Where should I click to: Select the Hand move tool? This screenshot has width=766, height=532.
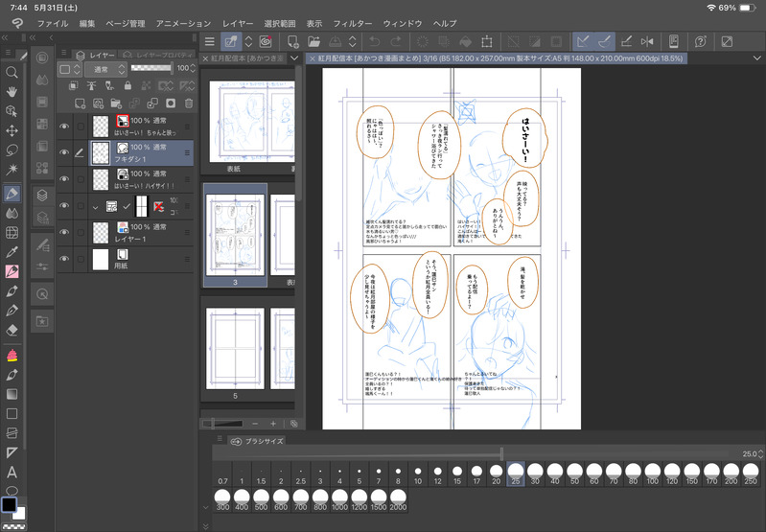12,92
